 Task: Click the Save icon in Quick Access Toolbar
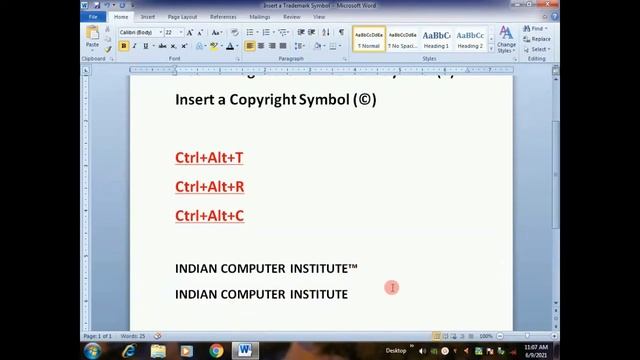tap(97, 5)
